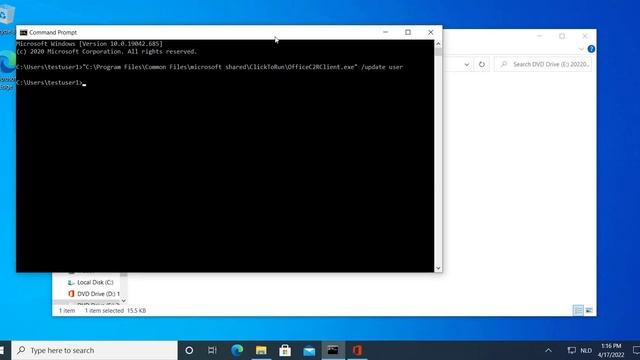Switch Explorer to large icons view
This screenshot has height=360, width=640.
click(589, 311)
